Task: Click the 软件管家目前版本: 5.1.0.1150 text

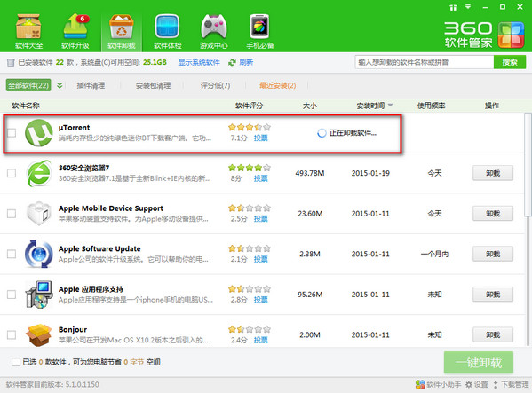Action: pos(52,384)
